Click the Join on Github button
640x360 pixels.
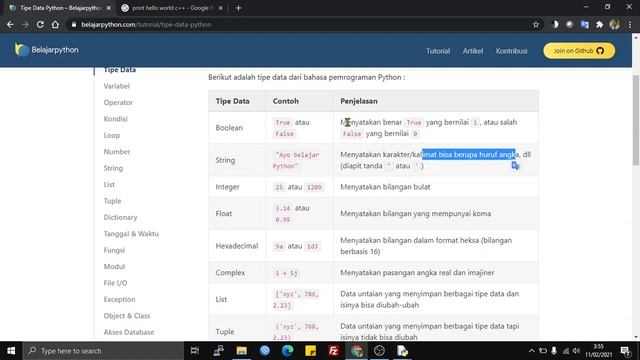coord(579,51)
